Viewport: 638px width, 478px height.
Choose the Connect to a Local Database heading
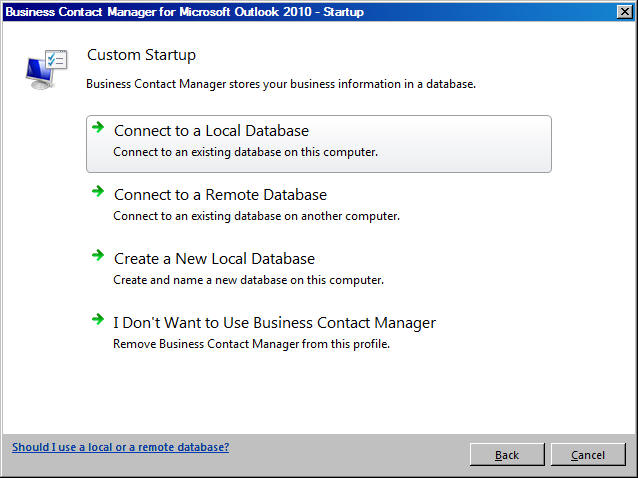211,131
